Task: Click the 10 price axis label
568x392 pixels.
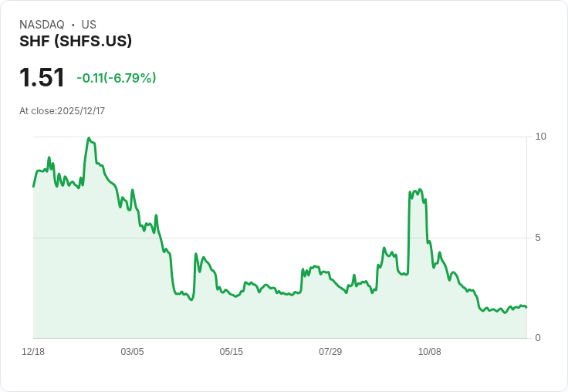Action: pos(540,137)
